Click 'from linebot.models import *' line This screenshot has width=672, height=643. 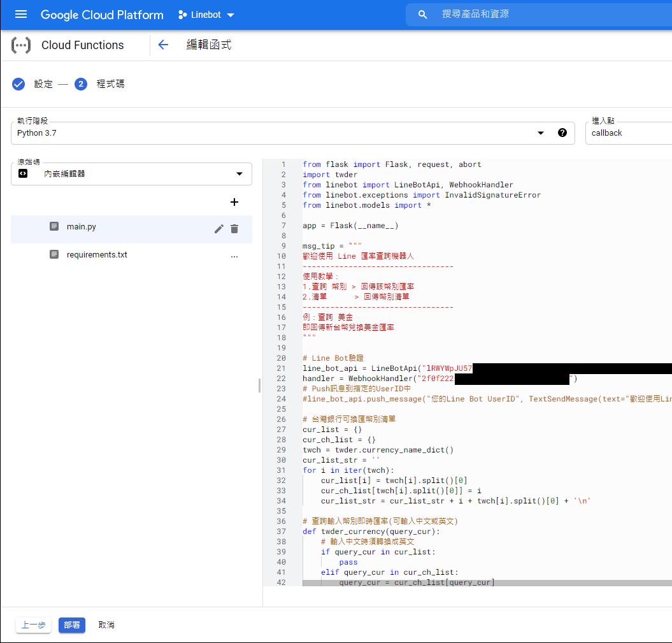pyautogui.click(x=367, y=205)
